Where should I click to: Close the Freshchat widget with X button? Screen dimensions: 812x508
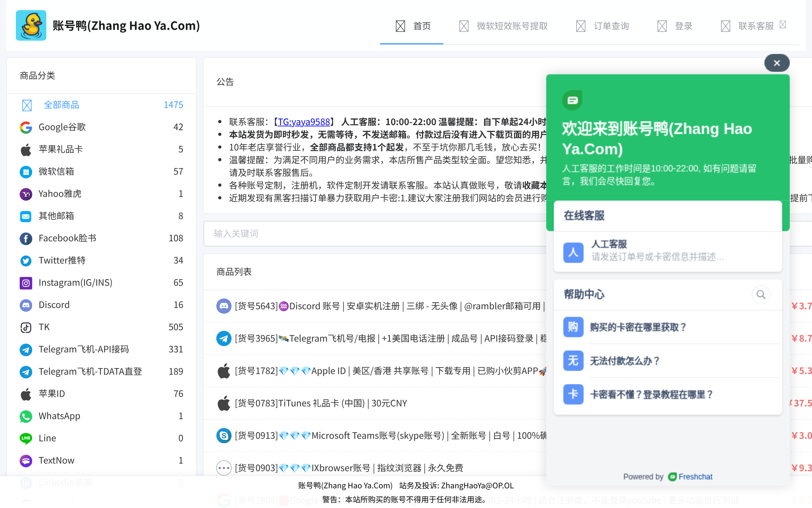(777, 63)
